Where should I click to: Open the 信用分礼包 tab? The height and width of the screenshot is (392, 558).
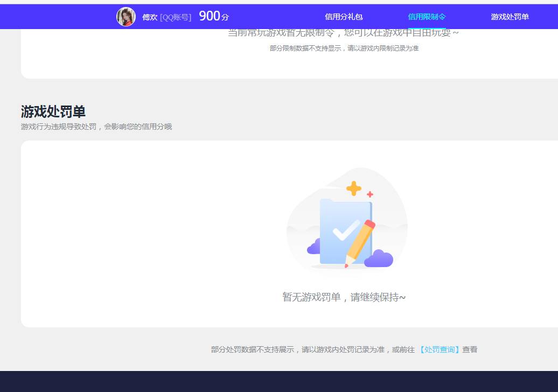point(343,17)
